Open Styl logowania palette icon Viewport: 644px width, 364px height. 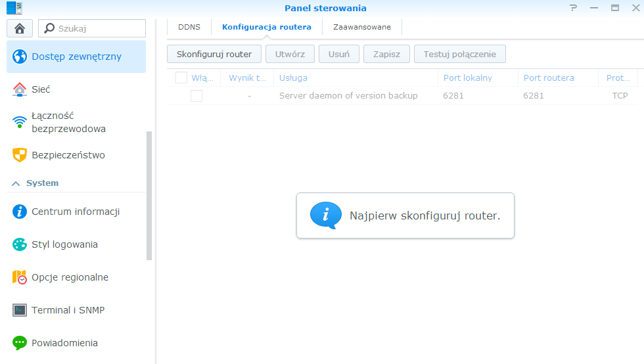coord(20,244)
